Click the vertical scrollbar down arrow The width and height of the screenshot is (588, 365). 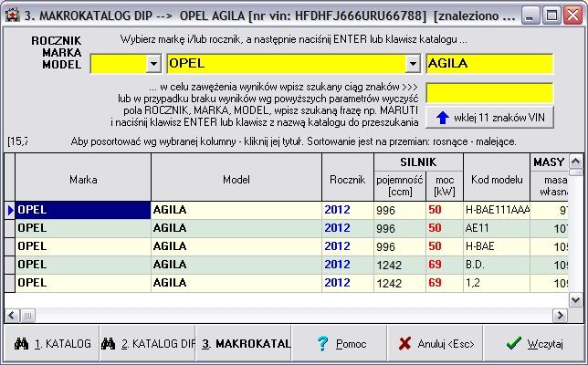coord(575,300)
